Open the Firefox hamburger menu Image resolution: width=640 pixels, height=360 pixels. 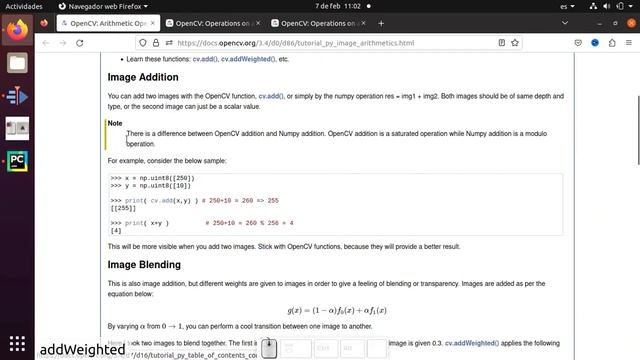[x=629, y=42]
